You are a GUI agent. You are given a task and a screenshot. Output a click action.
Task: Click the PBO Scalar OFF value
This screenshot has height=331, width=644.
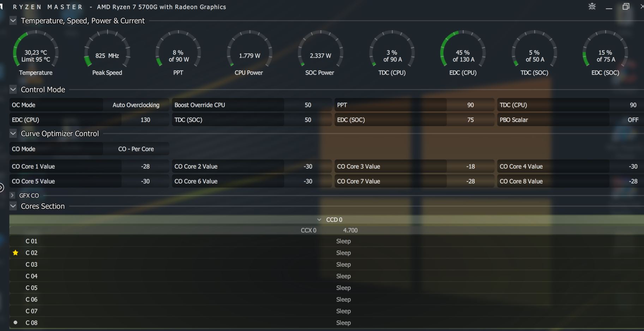(627, 120)
